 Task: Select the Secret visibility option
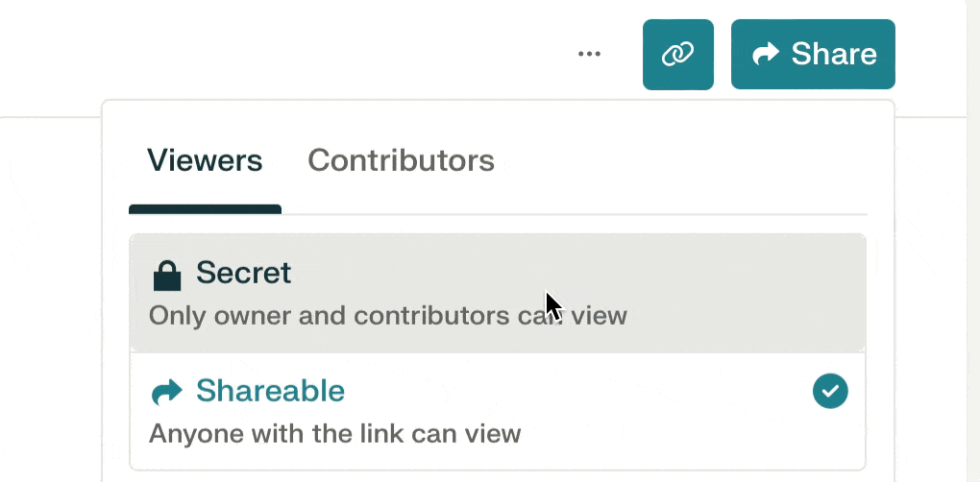[x=498, y=293]
